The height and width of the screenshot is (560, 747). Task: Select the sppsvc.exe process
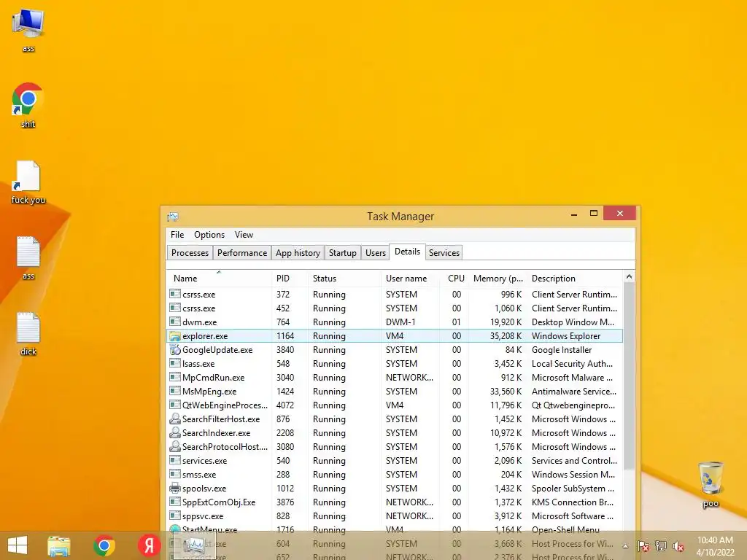(395, 516)
